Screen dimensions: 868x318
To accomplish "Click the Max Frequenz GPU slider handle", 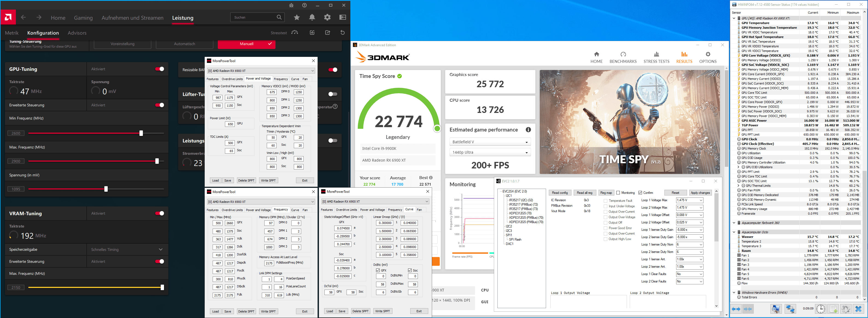I will coord(157,161).
